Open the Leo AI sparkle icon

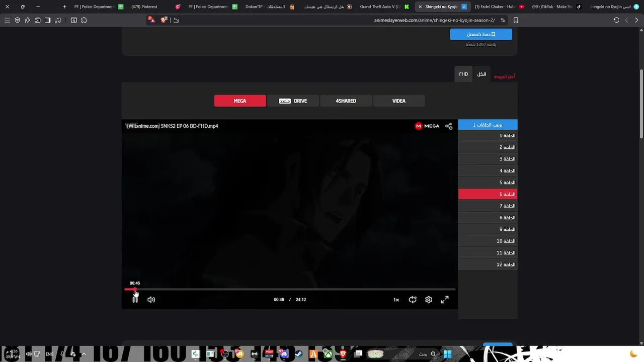point(28,20)
